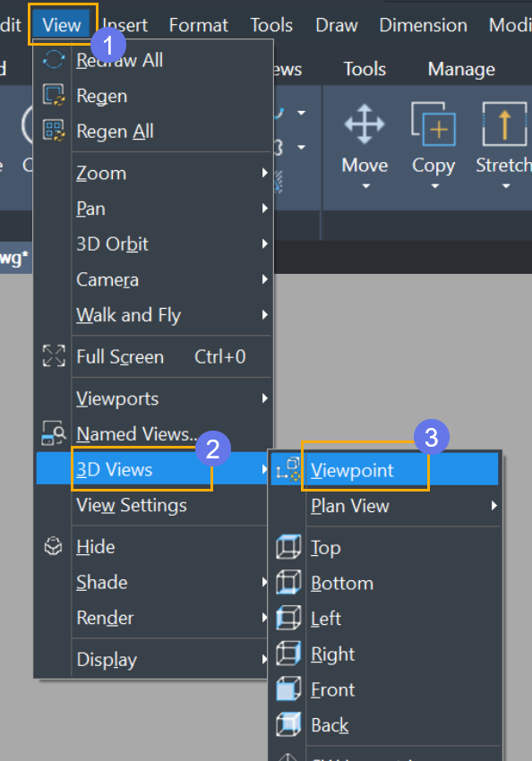The width and height of the screenshot is (532, 761).
Task: Click the Hide cube icon
Action: click(54, 546)
